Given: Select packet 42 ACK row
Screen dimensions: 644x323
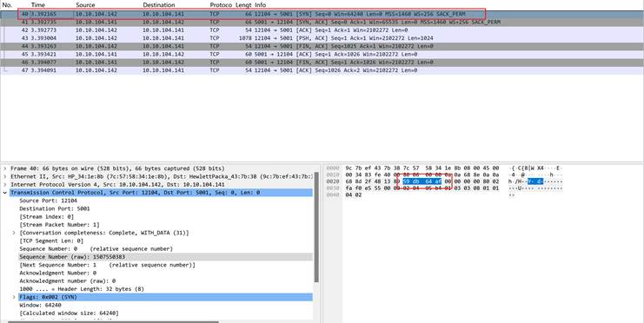Looking at the screenshot, I should tap(322, 30).
